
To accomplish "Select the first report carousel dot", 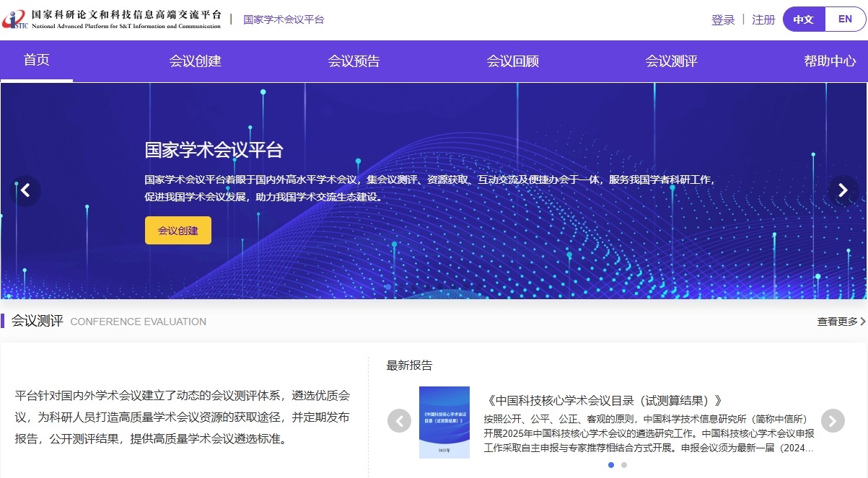I will pyautogui.click(x=611, y=465).
